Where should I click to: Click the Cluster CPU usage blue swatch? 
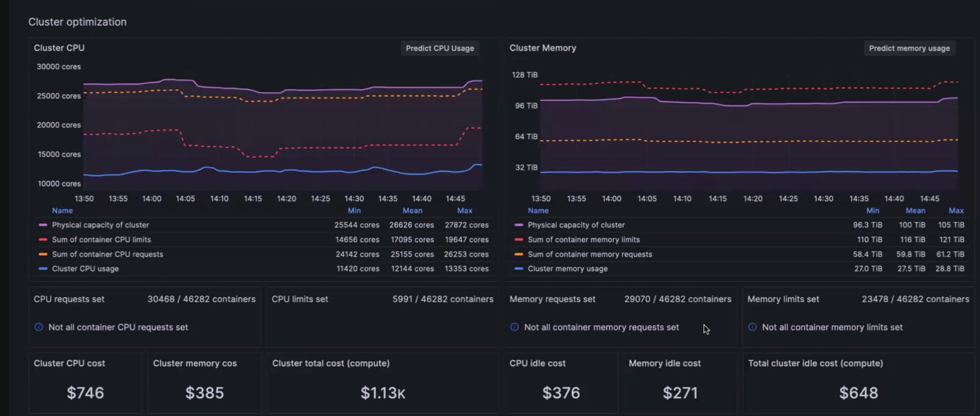tap(43, 269)
